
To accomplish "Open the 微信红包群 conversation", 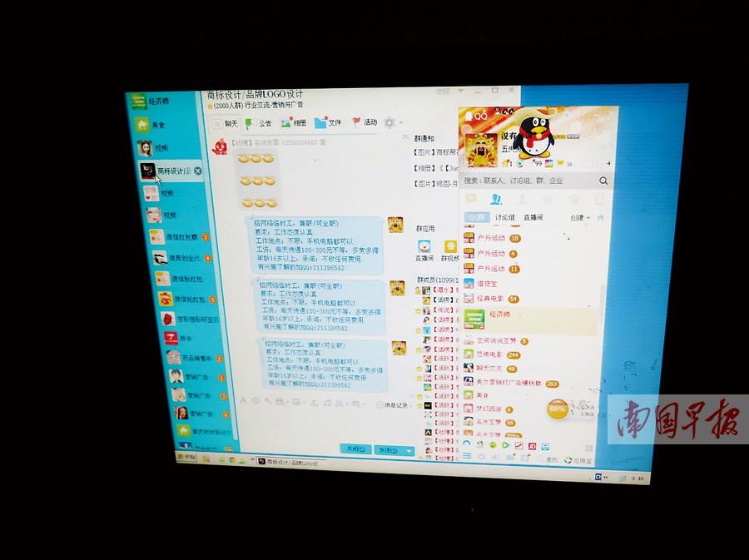I will point(179,237).
